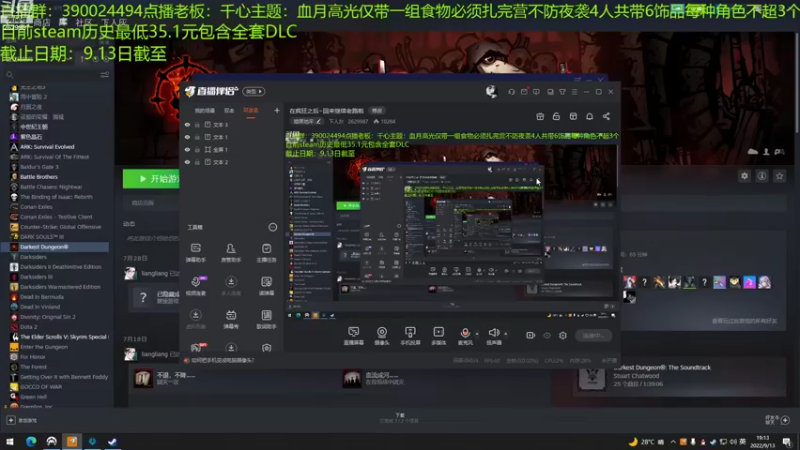800x450 pixels.
Task: Open the stream category edit dropdown
Action: 307,121
